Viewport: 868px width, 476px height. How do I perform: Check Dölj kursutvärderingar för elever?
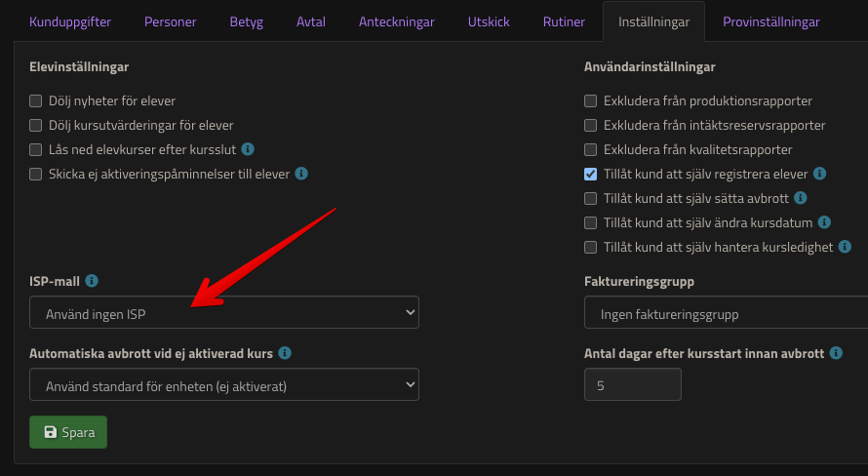pos(36,125)
